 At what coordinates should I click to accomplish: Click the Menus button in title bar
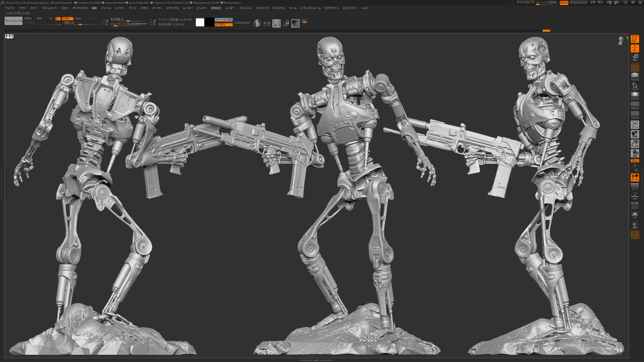[564, 3]
